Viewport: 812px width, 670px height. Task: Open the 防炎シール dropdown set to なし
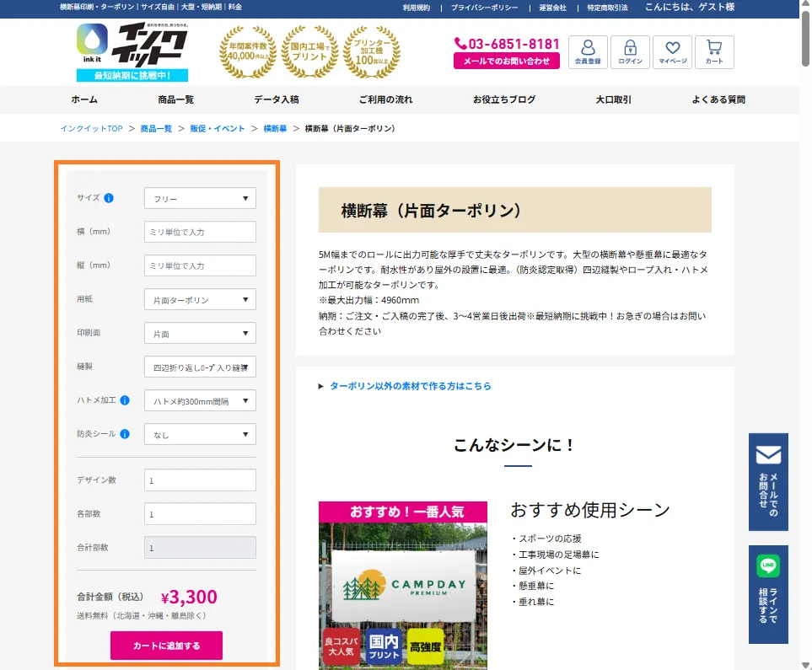(199, 433)
